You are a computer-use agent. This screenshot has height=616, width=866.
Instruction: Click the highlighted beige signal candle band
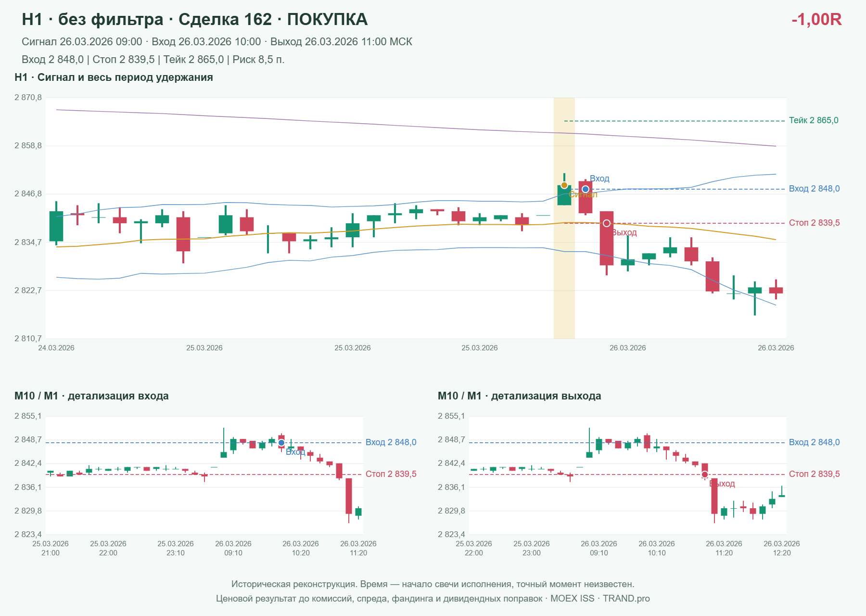click(564, 218)
